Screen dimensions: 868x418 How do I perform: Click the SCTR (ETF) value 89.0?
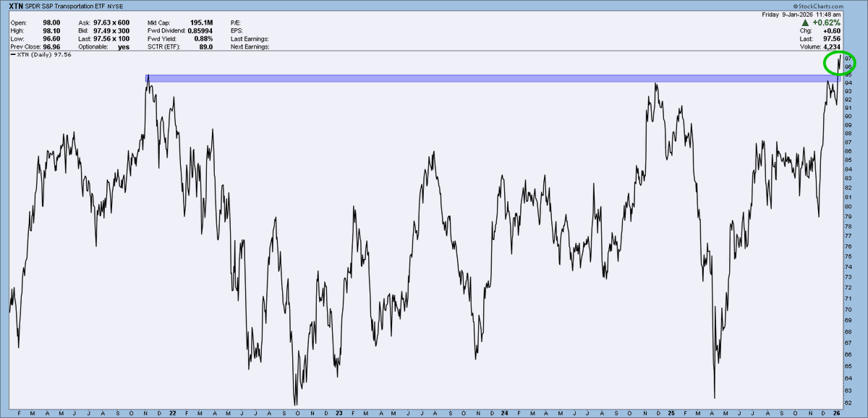[x=205, y=46]
